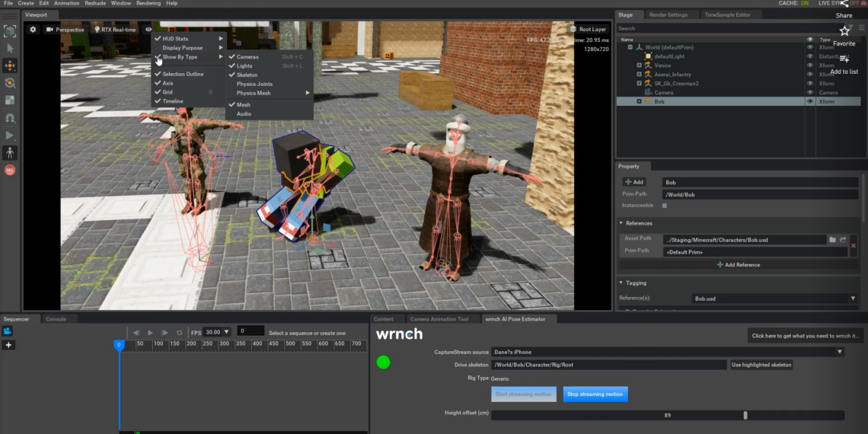Open the sequencer FPS dropdown
This screenshot has height=434, width=868.
point(226,332)
